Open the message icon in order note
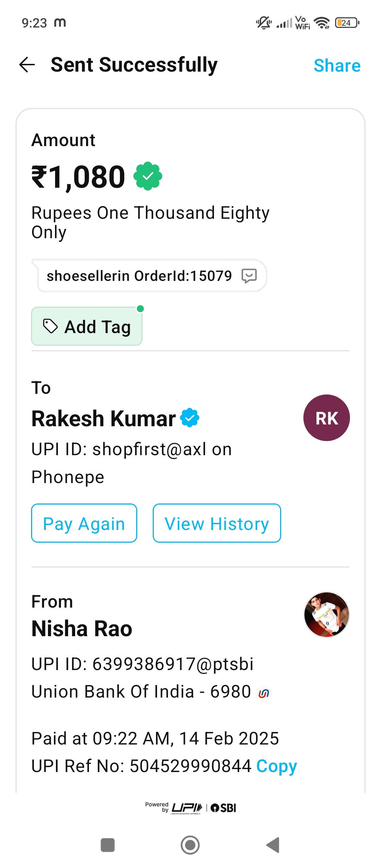Screen dimensions: 381x868 click(249, 276)
